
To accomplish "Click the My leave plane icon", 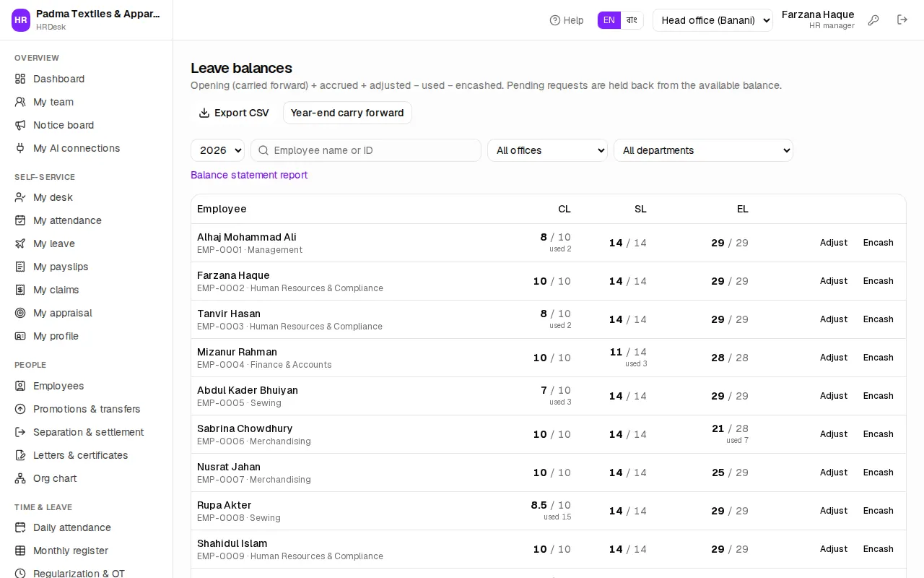I will click(x=20, y=243).
